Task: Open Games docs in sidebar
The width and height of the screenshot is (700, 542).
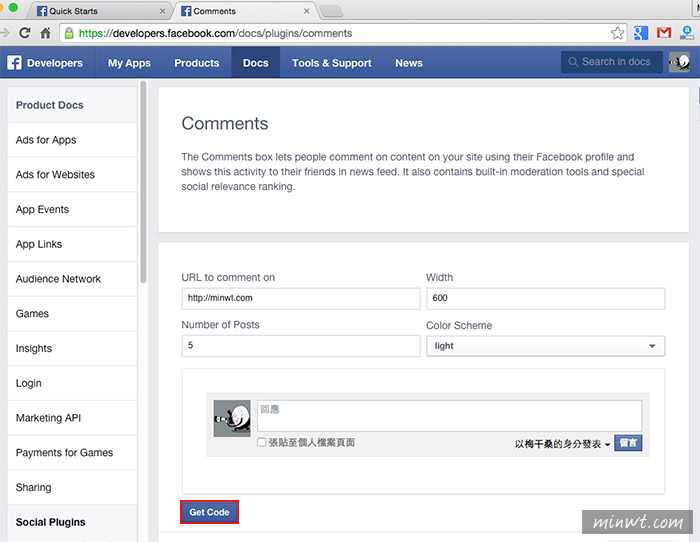Action: [x=72, y=314]
